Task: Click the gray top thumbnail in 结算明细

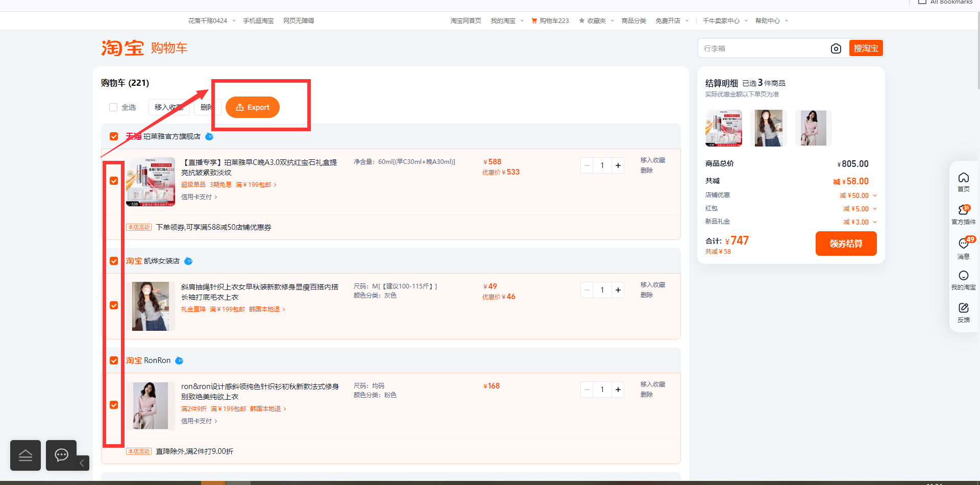Action: pyautogui.click(x=768, y=128)
